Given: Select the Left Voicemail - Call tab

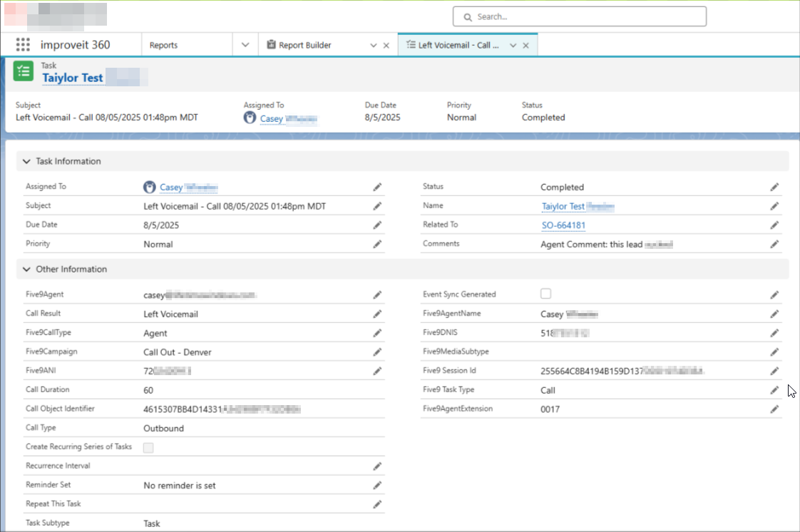Looking at the screenshot, I should (458, 46).
